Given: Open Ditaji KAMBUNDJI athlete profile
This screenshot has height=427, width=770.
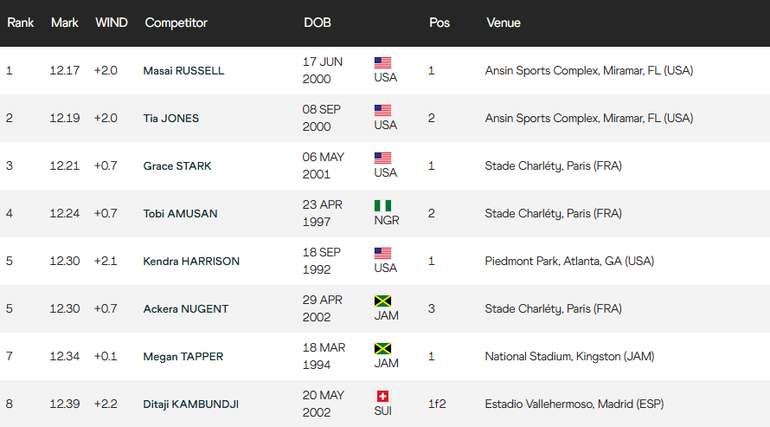Looking at the screenshot, I should pos(191,405).
